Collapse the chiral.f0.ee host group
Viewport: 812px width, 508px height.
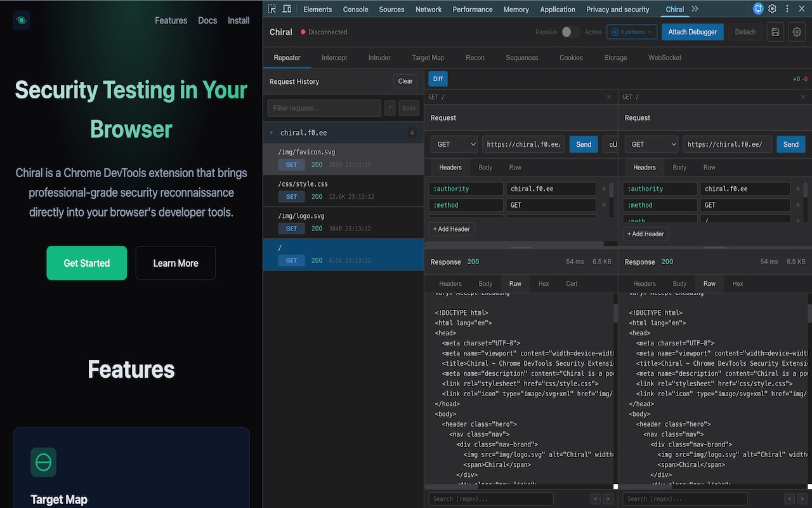click(272, 133)
